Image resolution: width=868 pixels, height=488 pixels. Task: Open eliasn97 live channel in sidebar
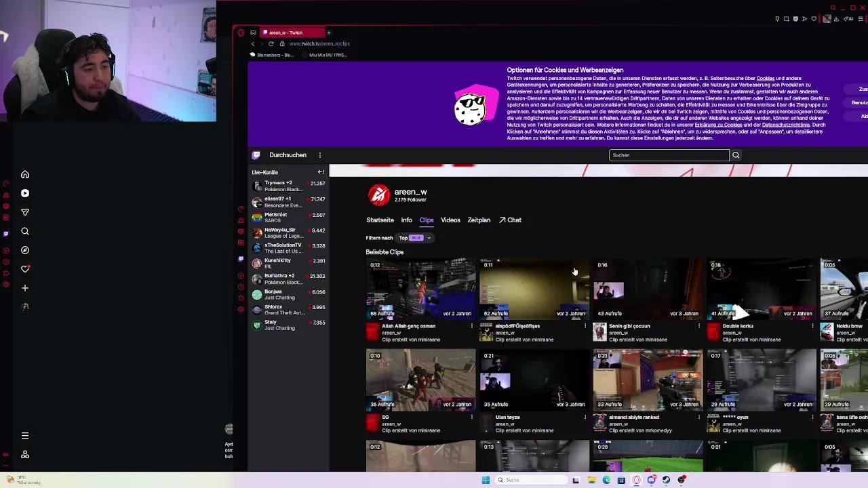coord(288,202)
